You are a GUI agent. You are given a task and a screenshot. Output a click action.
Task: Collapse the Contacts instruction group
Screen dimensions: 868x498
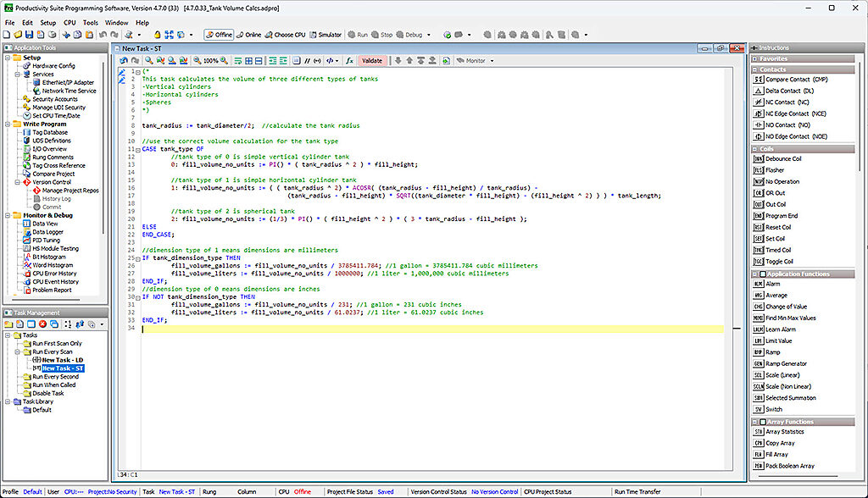tap(754, 69)
